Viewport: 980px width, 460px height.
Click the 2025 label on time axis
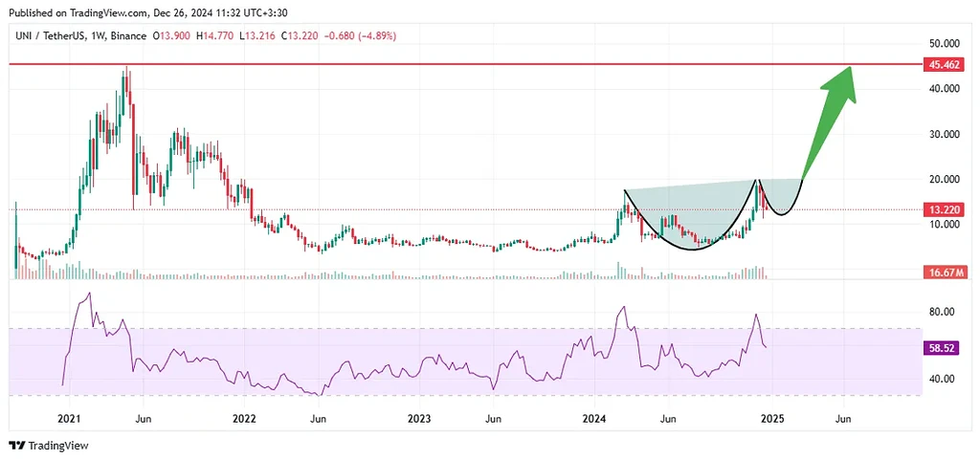pyautogui.click(x=771, y=419)
